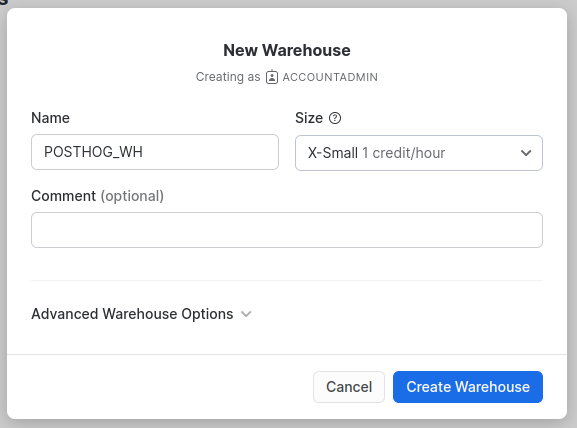Viewport: 577px width, 428px height.
Task: Cancel the New Warehouse dialog
Action: pos(349,387)
